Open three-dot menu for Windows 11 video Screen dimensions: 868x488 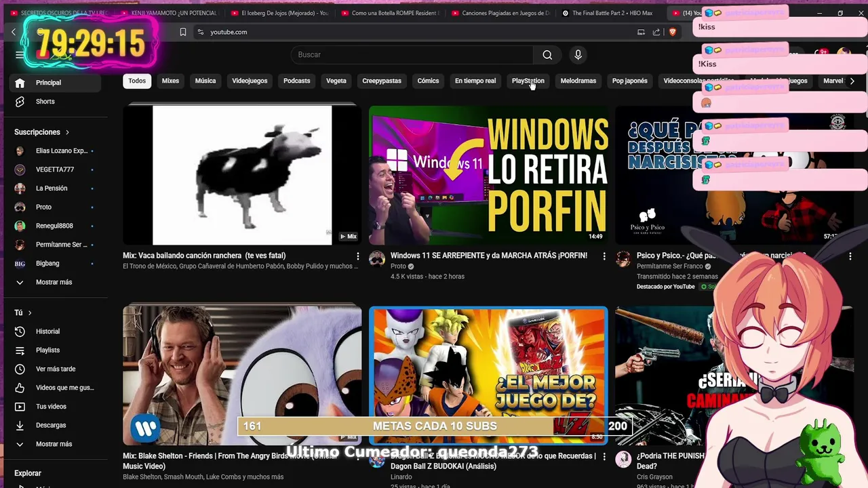pos(604,256)
